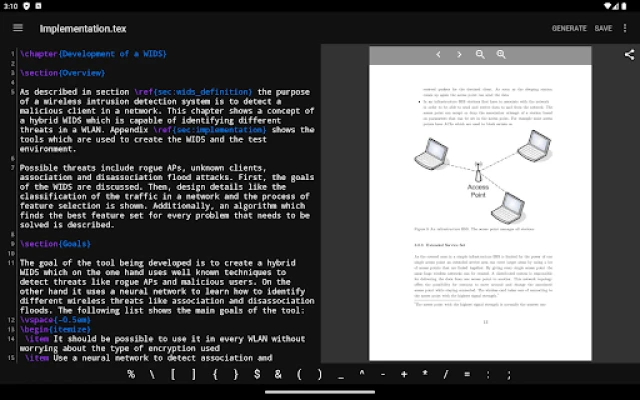Insert equals sign from symbol bar
640x400 pixels.
467,374
